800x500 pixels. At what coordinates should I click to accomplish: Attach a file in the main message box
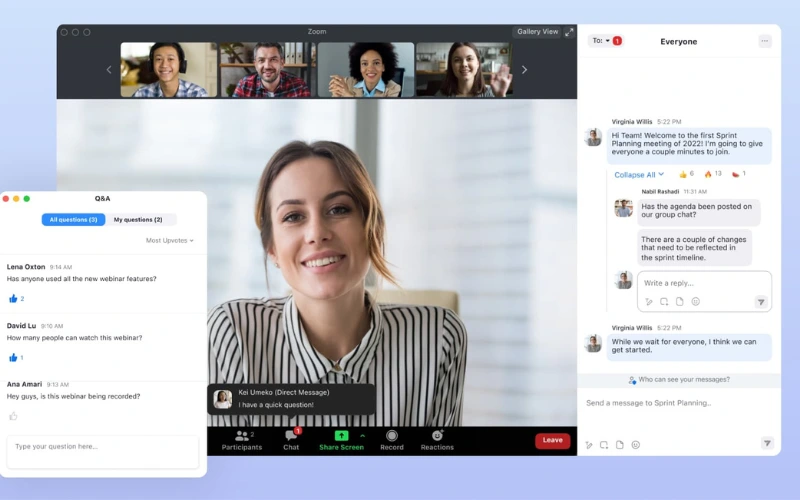coord(619,444)
